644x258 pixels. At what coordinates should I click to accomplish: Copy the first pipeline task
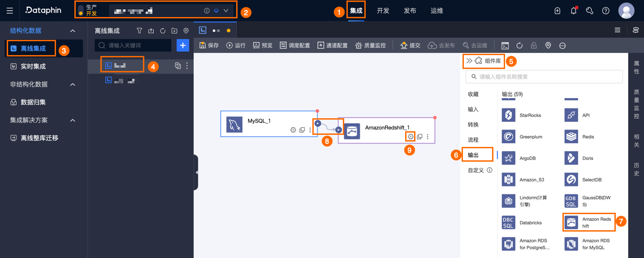point(178,66)
